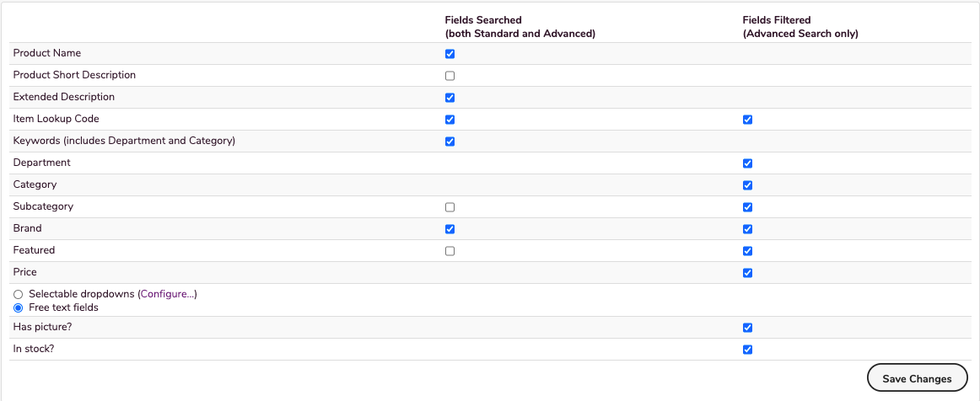Uncheck Product Name in Fields Searched
This screenshot has height=401, width=980.
450,54
